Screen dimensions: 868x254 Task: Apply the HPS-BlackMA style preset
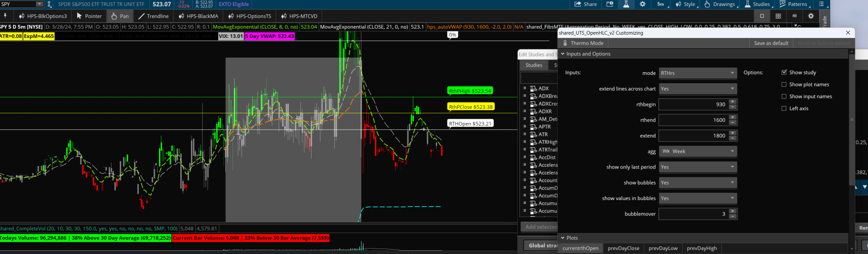coord(199,16)
